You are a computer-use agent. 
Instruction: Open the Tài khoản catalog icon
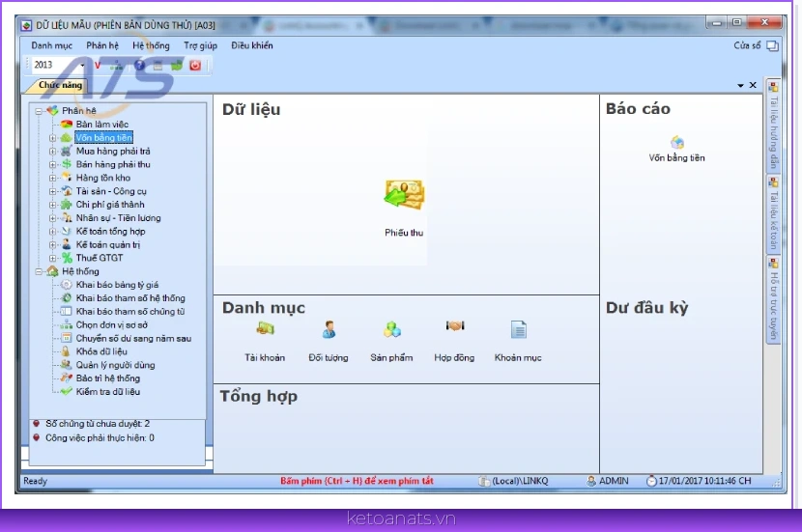[x=265, y=328]
